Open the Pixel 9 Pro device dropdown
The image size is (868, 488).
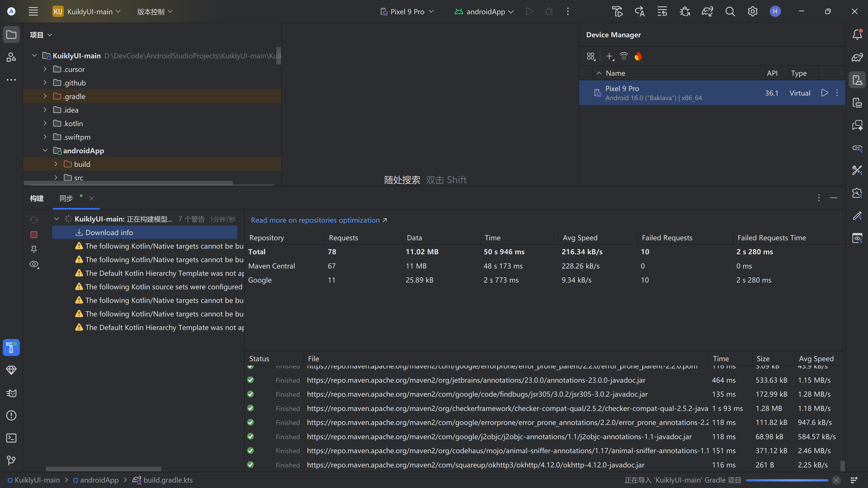(407, 12)
